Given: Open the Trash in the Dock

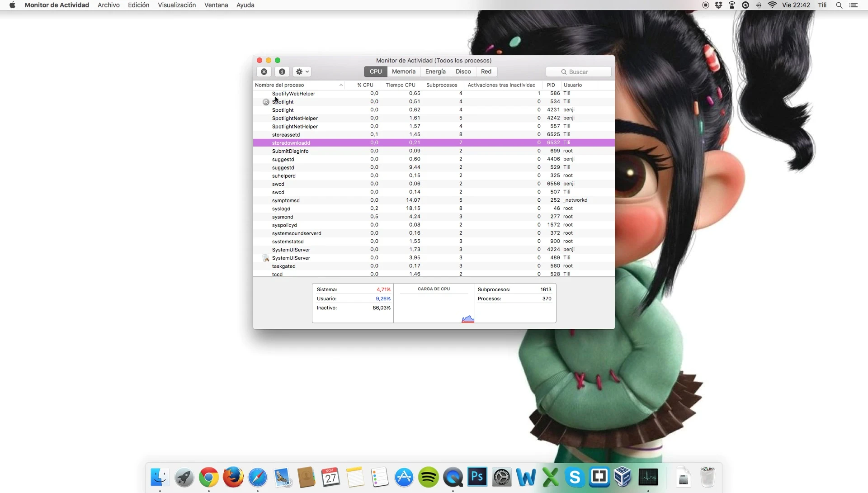Looking at the screenshot, I should click(708, 477).
